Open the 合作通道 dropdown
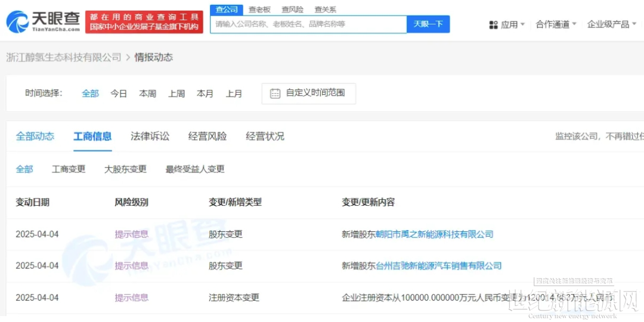 pyautogui.click(x=556, y=24)
